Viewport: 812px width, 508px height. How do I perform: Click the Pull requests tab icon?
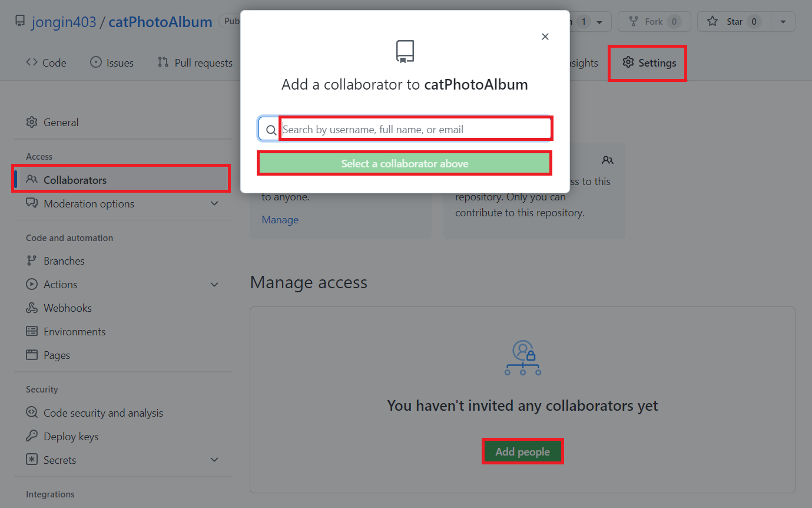[163, 62]
